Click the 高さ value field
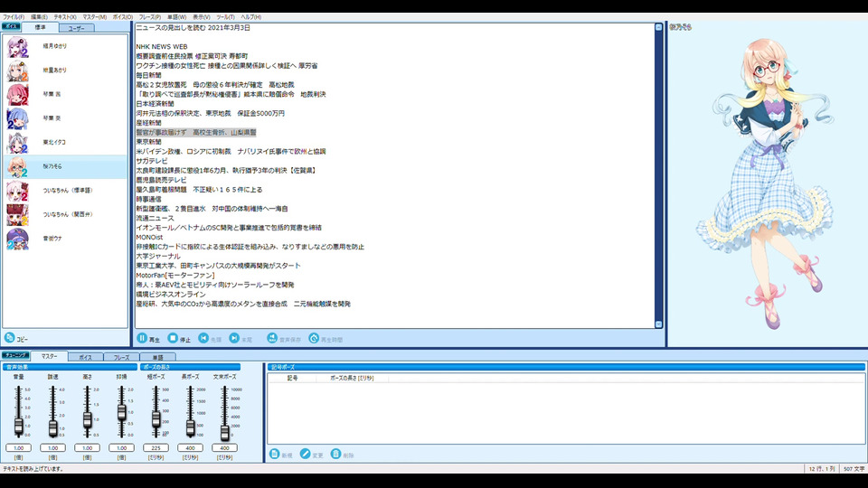Viewport: 868px width, 488px height. [87, 447]
